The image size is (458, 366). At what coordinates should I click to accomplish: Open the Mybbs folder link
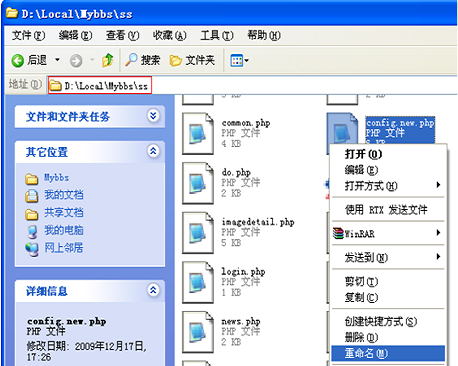(x=57, y=178)
